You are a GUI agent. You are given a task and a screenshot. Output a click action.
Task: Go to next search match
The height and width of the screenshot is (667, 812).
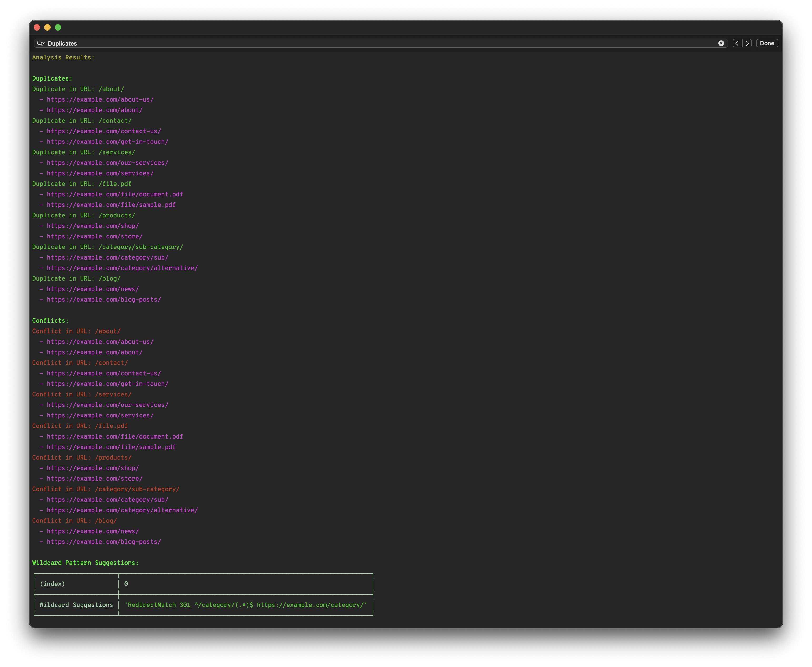748,43
